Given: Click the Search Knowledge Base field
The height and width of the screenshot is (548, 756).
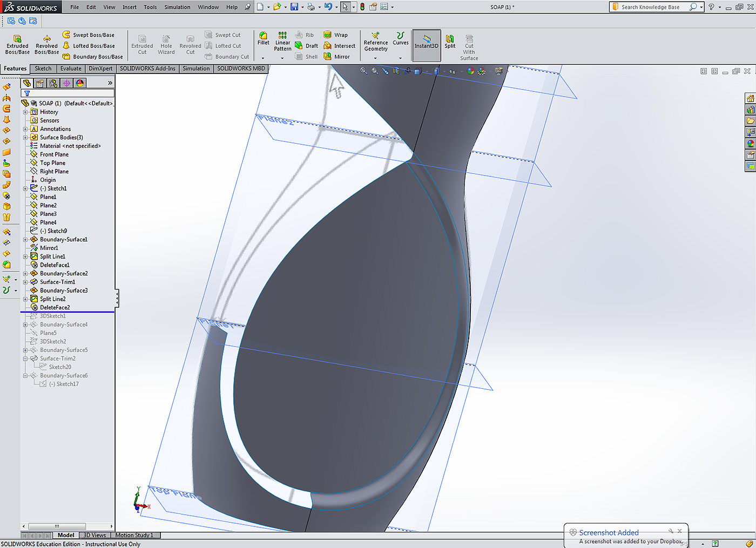Looking at the screenshot, I should 651,7.
